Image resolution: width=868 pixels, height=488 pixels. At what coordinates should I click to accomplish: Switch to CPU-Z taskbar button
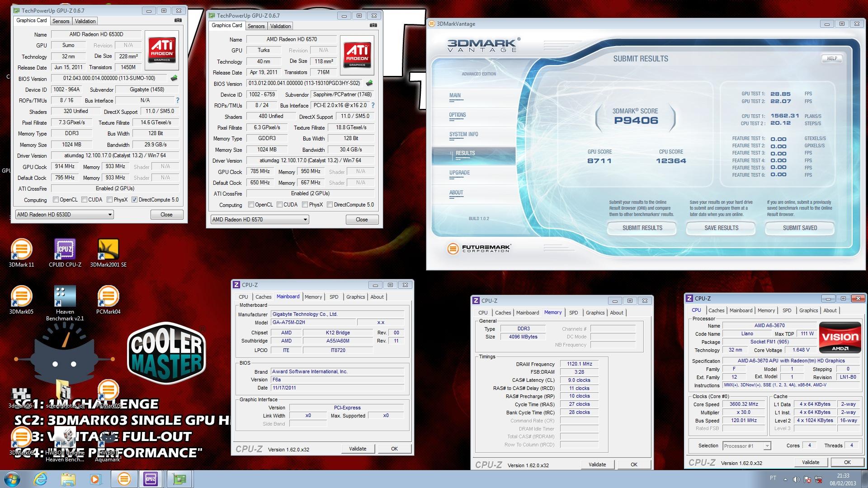click(151, 479)
